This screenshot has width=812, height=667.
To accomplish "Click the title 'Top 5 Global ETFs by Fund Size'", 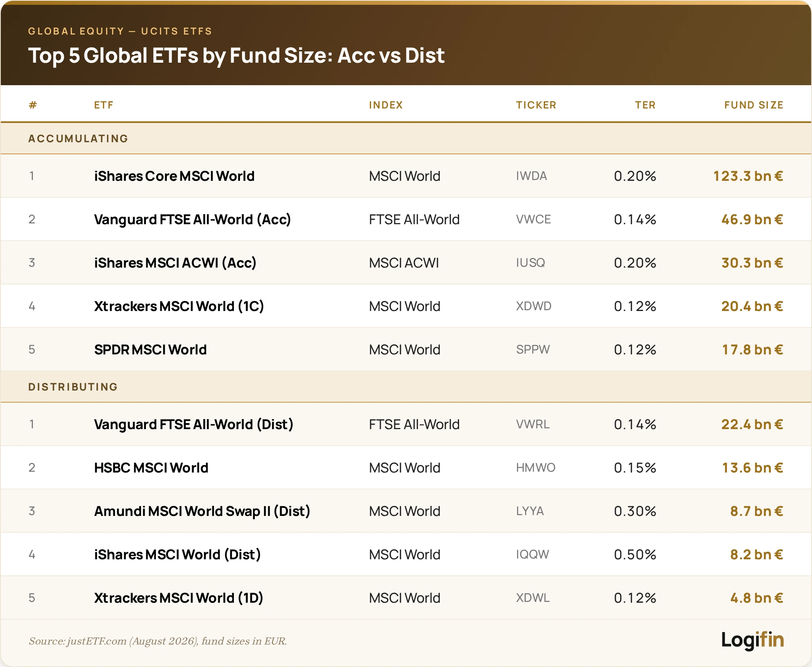I will 180,55.
